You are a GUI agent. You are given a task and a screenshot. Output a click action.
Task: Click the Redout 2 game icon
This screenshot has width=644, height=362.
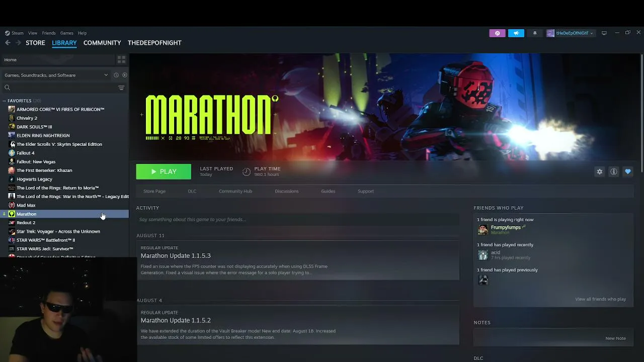click(x=12, y=223)
